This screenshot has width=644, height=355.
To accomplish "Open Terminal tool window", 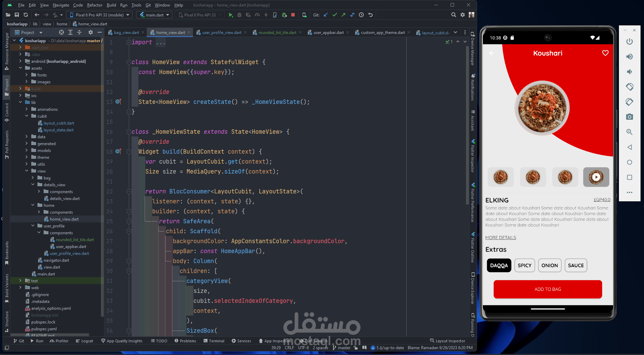I will pyautogui.click(x=214, y=341).
